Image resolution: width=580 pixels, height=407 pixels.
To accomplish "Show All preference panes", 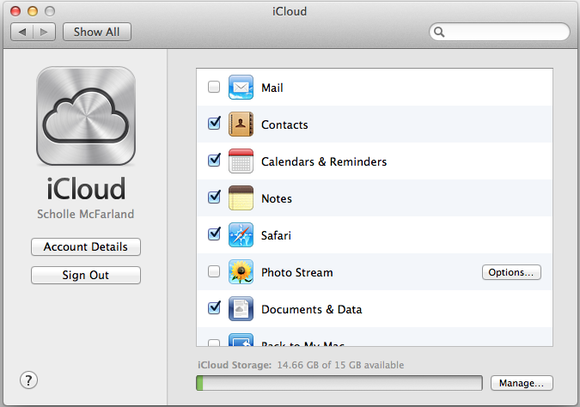I will (x=97, y=32).
